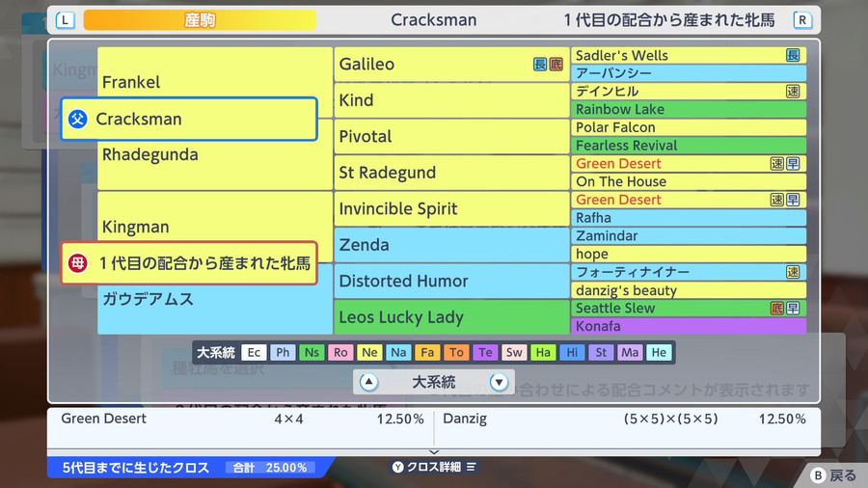This screenshot has width=868, height=488.
Task: Click the L shoulder button icon
Action: click(66, 20)
